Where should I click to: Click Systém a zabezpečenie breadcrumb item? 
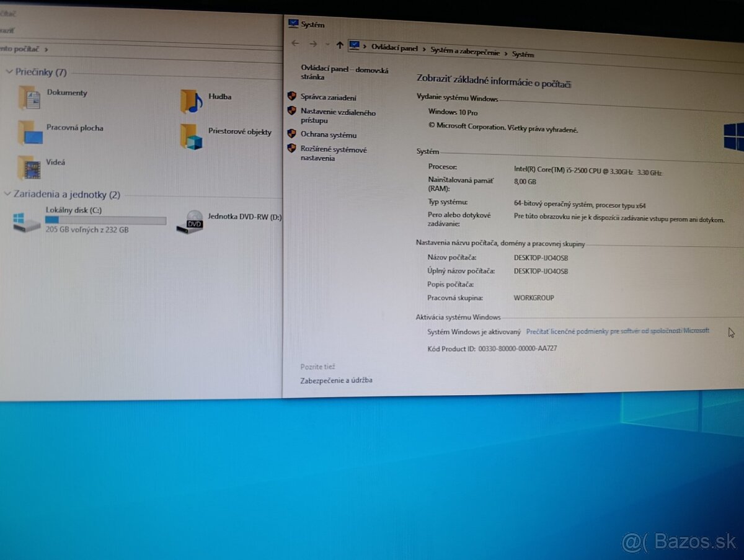point(464,52)
